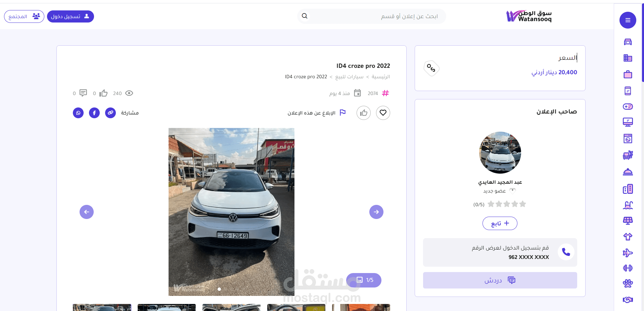Open المجتمع community button
This screenshot has width=644, height=311.
[24, 16]
